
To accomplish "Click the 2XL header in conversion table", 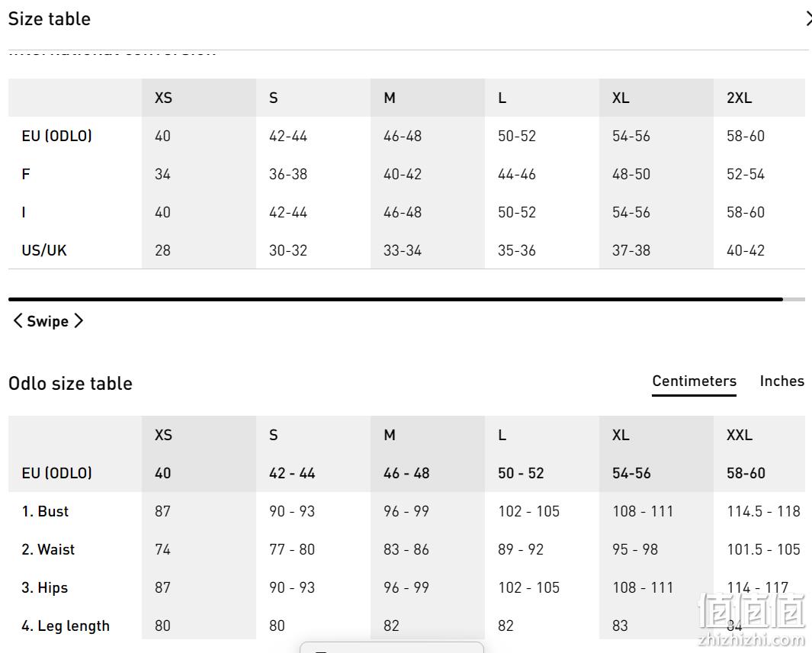I will [x=739, y=98].
